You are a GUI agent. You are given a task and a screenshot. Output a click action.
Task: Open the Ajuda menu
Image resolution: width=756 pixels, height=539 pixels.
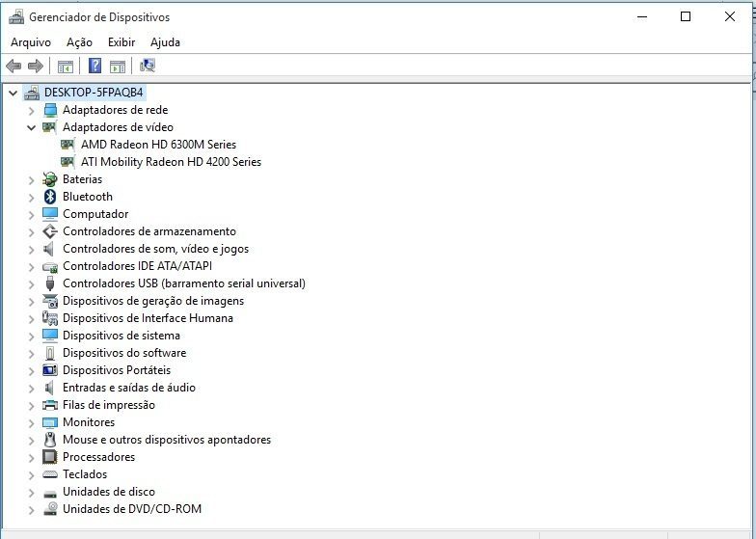coord(166,42)
